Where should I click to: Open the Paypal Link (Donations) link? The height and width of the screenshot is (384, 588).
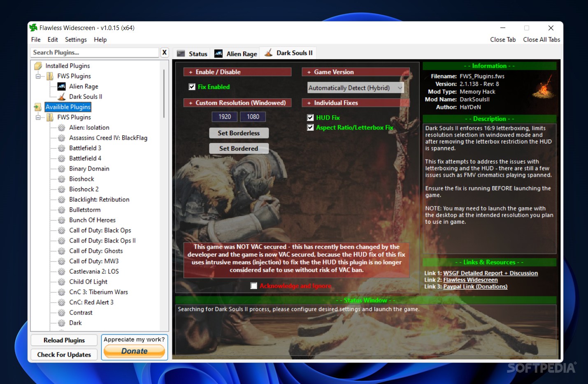coord(475,287)
